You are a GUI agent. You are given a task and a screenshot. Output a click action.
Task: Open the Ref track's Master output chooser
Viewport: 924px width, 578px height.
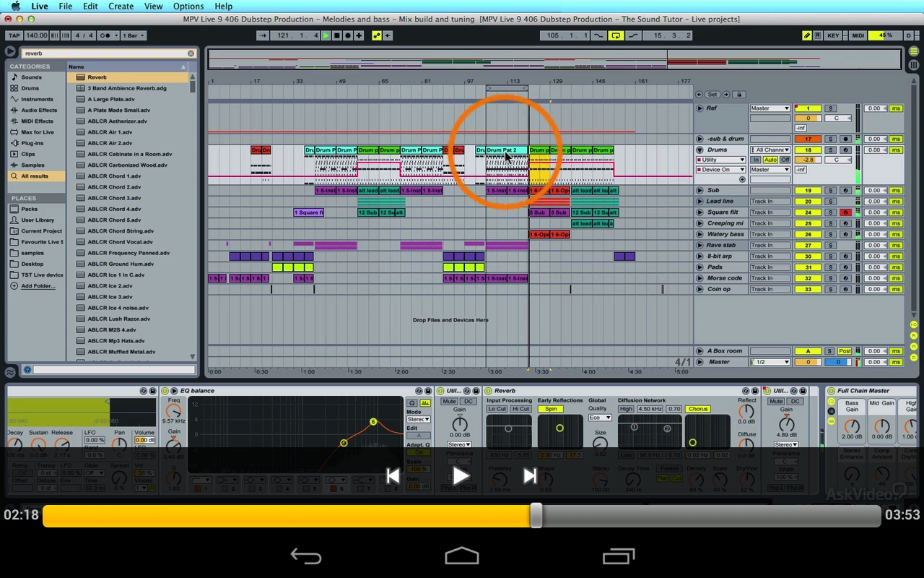tap(770, 108)
